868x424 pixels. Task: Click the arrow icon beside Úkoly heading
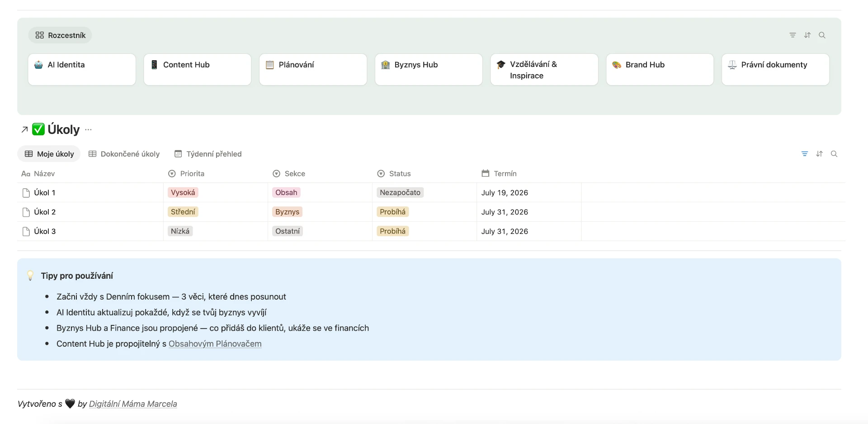(24, 130)
